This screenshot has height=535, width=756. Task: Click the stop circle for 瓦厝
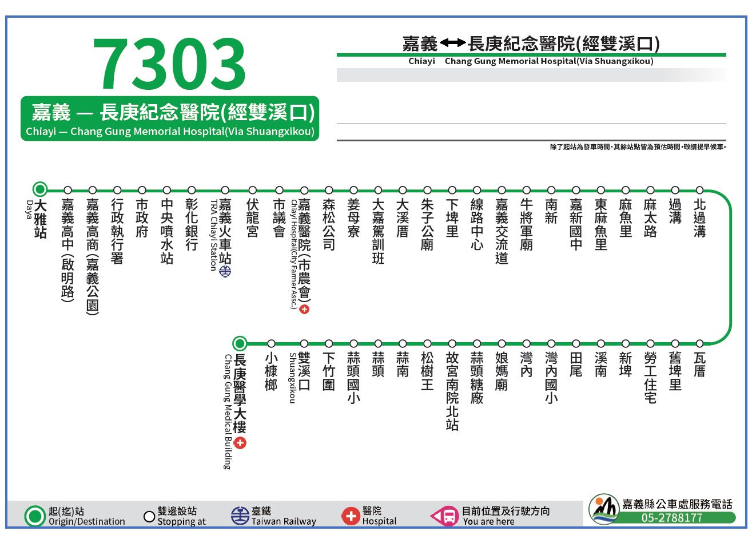point(699,343)
